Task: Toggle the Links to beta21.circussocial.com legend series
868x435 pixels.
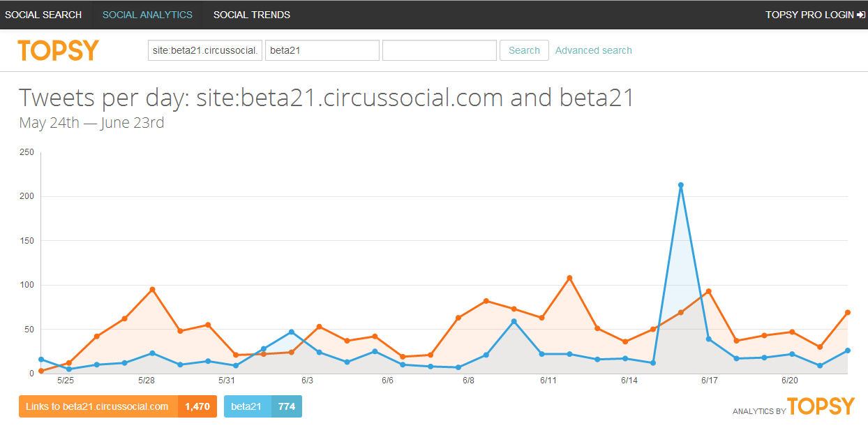Action: point(98,406)
